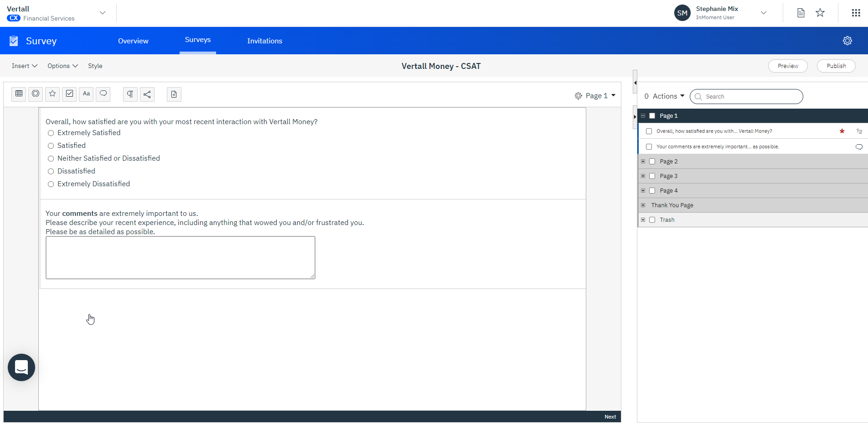
Task: Open the Actions dropdown
Action: (x=668, y=96)
